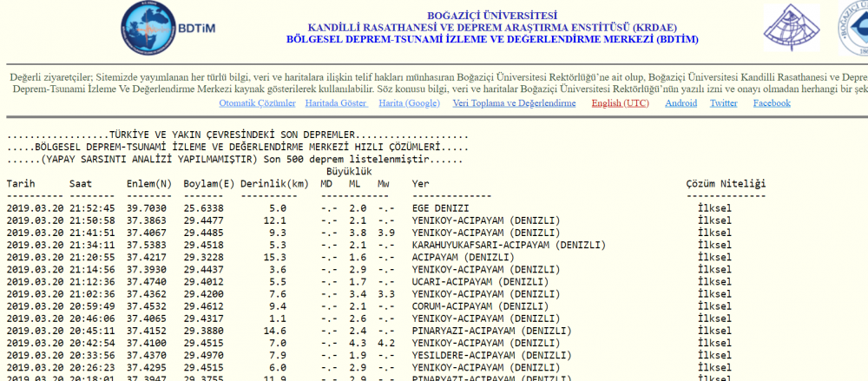The width and height of the screenshot is (868, 381).
Task: Click the Mw 3.3 magnitude value
Action: point(386,293)
